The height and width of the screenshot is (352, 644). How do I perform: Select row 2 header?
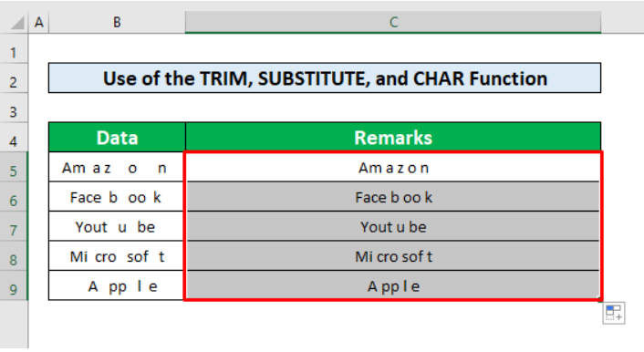click(x=14, y=82)
